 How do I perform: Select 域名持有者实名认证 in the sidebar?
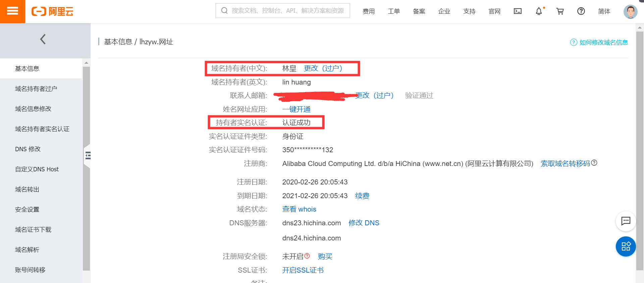click(41, 129)
